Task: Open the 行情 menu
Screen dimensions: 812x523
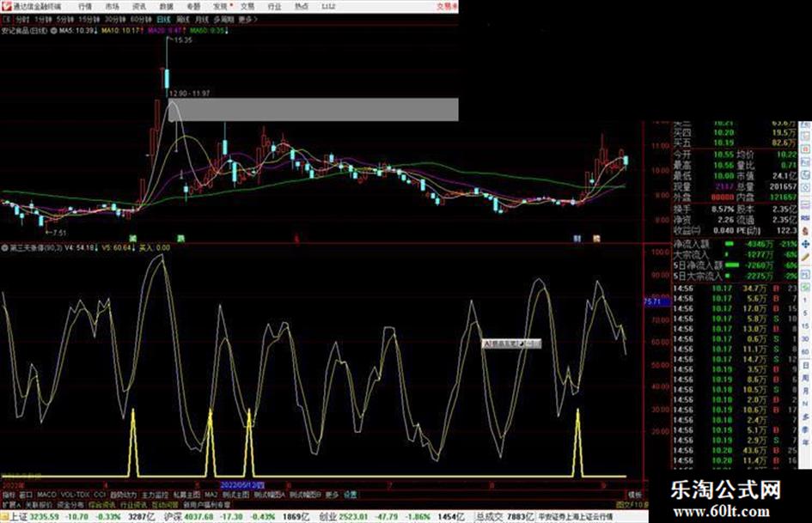Action: [x=85, y=6]
